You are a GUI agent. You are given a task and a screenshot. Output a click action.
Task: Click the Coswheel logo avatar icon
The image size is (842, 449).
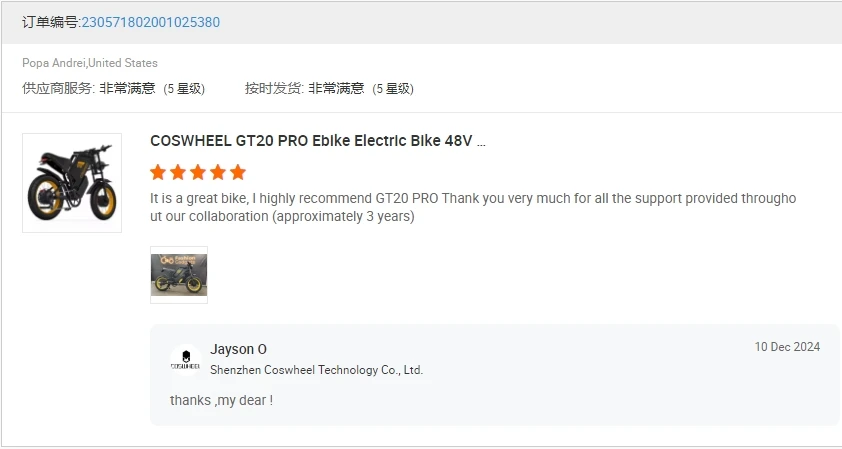[185, 361]
